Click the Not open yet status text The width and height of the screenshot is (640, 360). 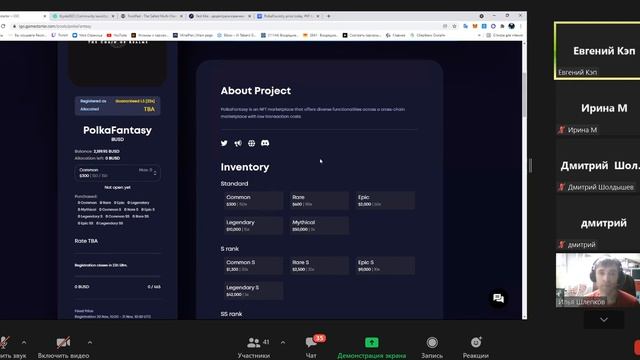click(118, 187)
